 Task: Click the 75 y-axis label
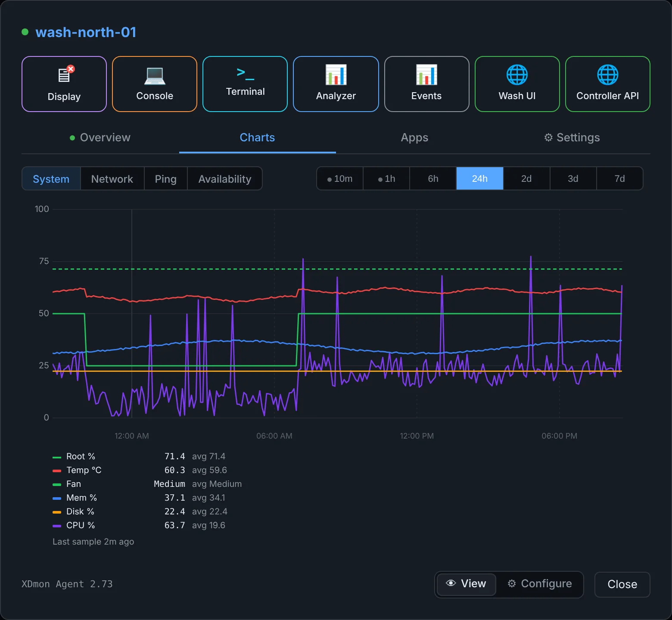coord(44,261)
